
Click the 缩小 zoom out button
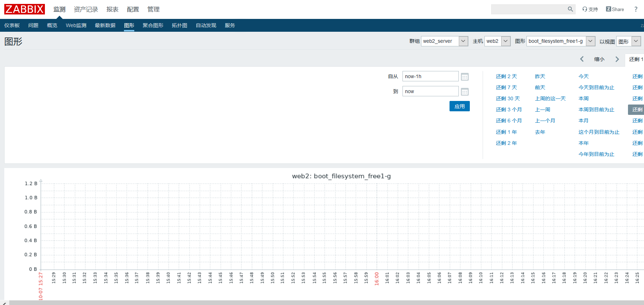599,59
